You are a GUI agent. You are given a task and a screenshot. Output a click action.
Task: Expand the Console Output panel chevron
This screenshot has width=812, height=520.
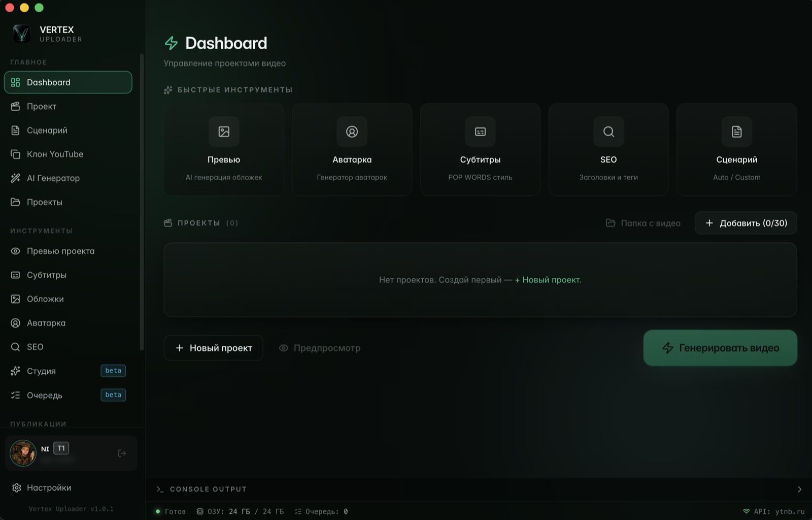[x=799, y=490]
